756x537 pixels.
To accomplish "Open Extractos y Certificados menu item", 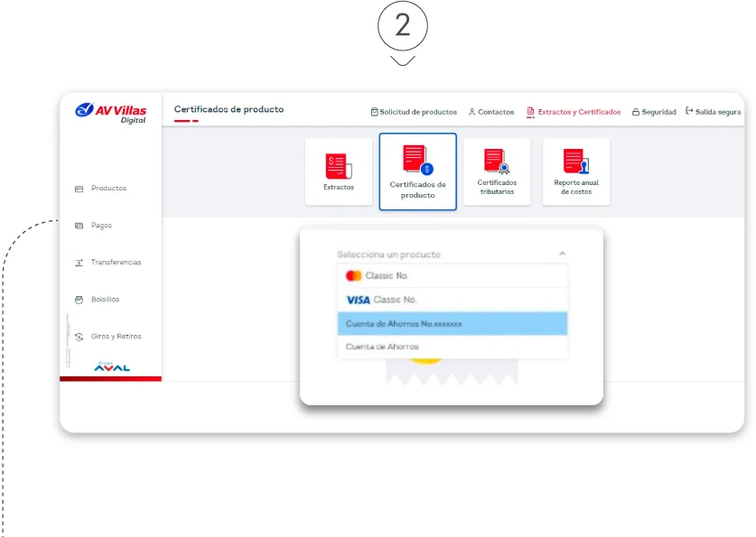I will tap(574, 112).
